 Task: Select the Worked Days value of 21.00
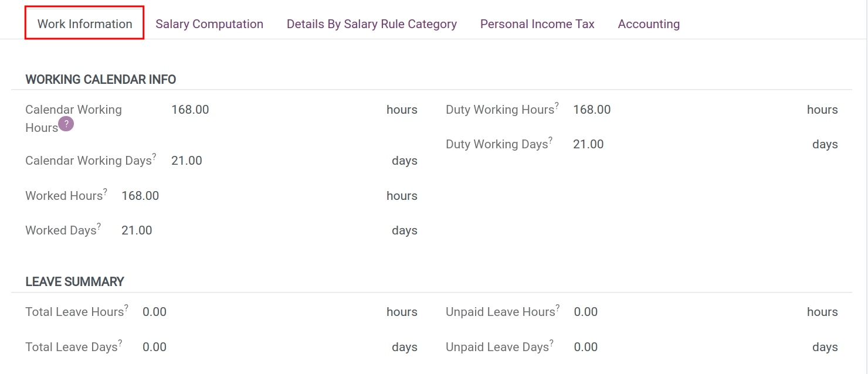coord(137,230)
